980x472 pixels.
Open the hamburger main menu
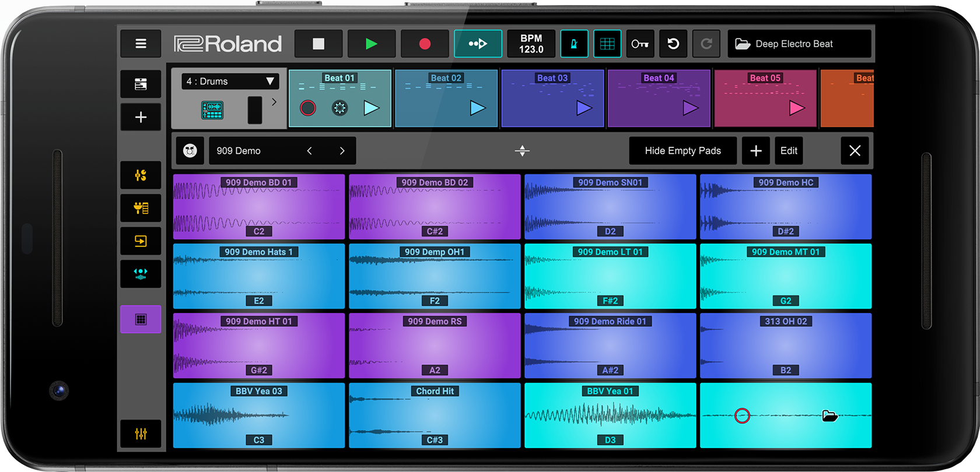click(x=141, y=44)
